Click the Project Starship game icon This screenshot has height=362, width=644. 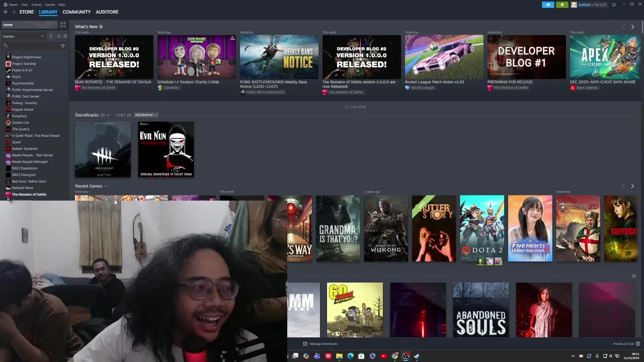(8, 64)
